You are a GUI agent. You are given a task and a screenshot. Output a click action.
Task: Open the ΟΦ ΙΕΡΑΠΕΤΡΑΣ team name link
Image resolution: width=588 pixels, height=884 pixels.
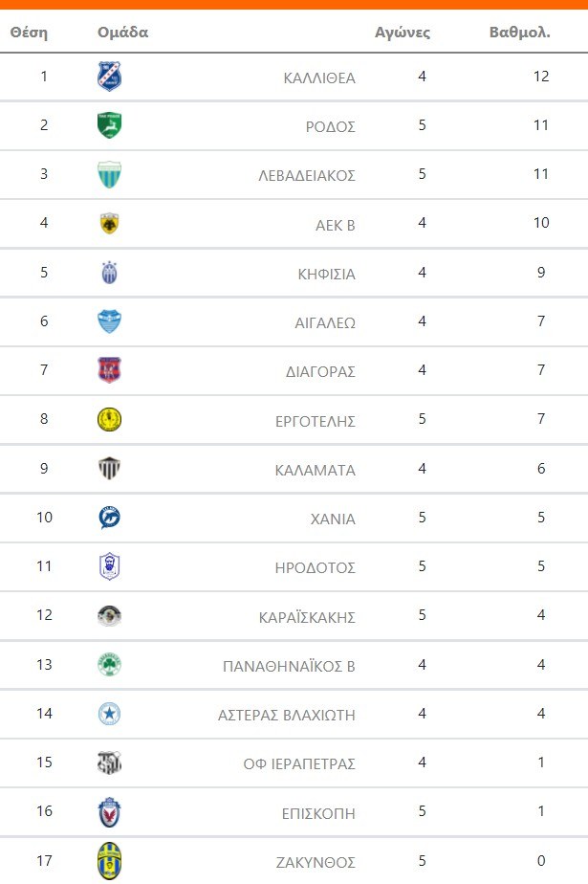coord(299,763)
